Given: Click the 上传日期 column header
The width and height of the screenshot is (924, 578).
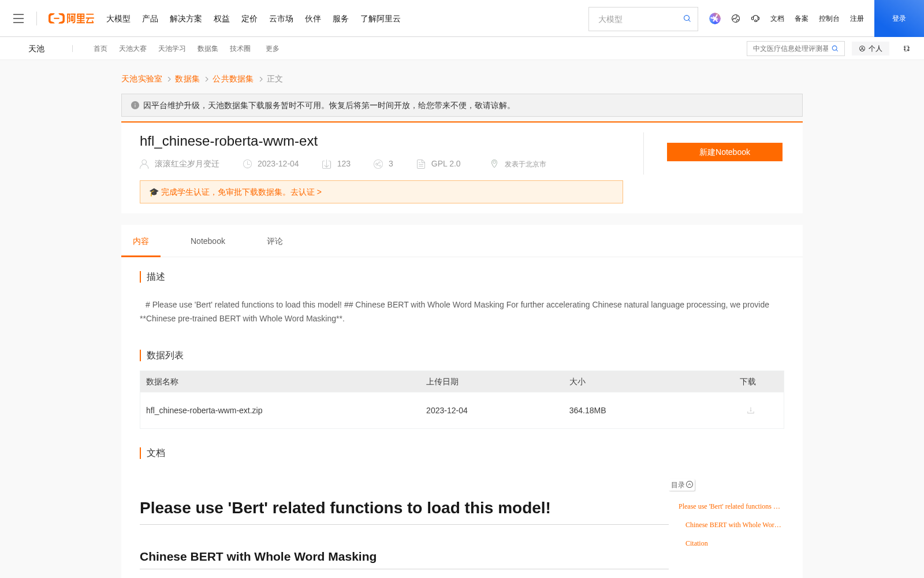Looking at the screenshot, I should [x=442, y=381].
